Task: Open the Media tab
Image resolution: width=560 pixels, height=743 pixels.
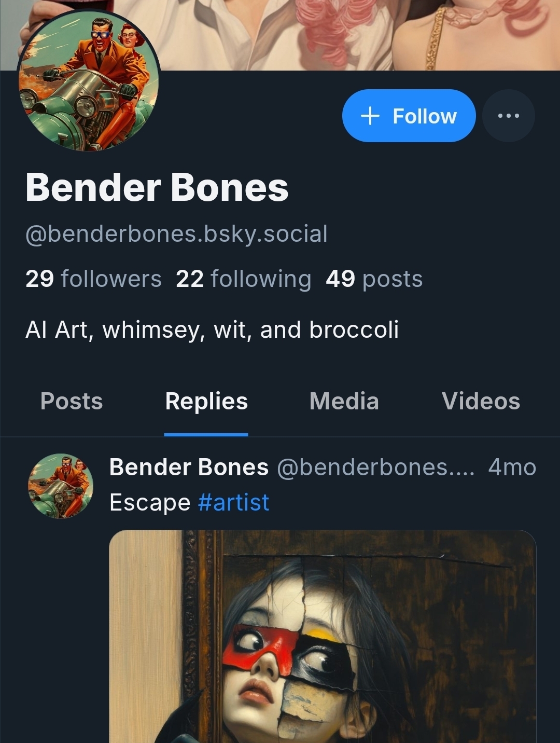Action: [344, 401]
